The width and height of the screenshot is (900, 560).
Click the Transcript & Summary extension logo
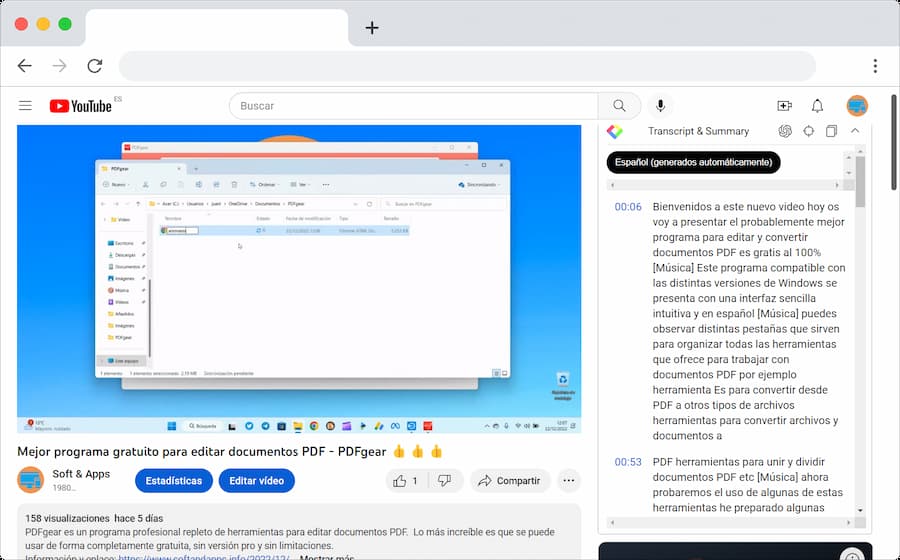(x=615, y=131)
